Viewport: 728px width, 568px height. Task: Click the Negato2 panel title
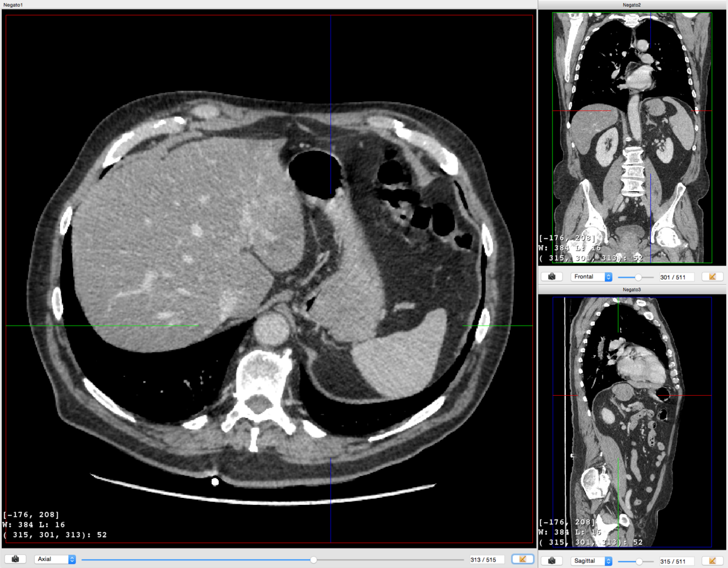pos(631,4)
